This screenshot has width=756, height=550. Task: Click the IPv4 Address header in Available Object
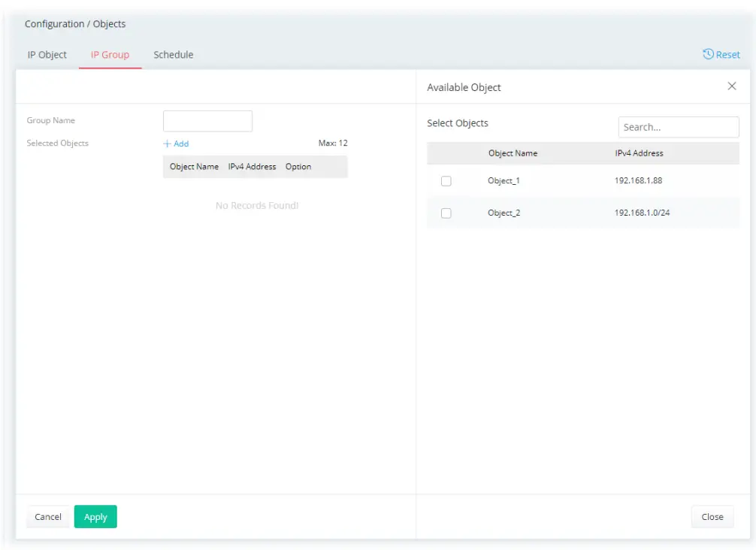pyautogui.click(x=639, y=153)
